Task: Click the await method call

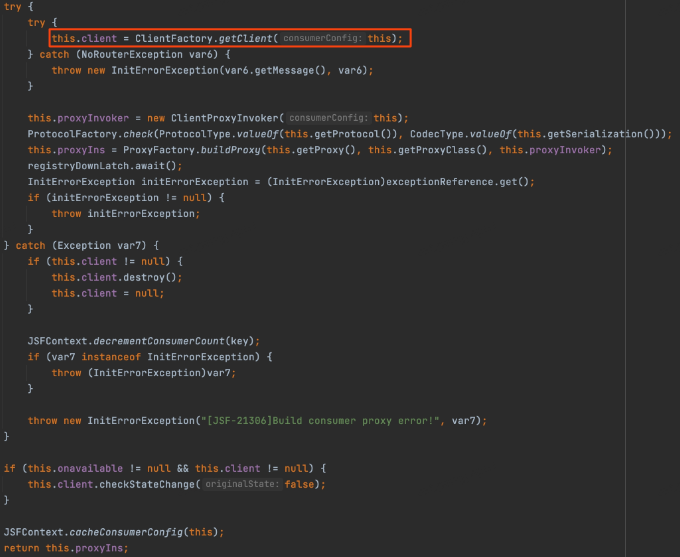Action: (x=150, y=166)
